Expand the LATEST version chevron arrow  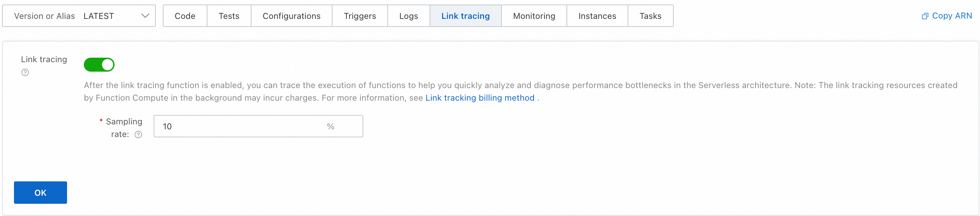(x=145, y=16)
